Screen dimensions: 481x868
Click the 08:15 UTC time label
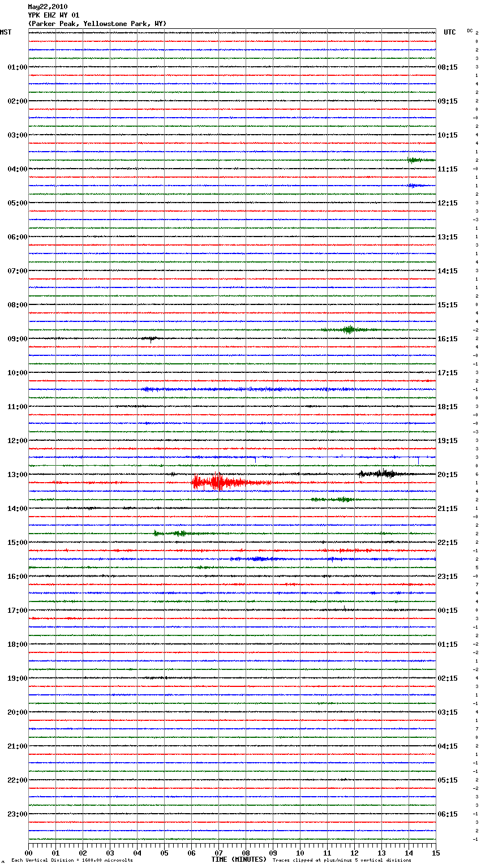(448, 67)
